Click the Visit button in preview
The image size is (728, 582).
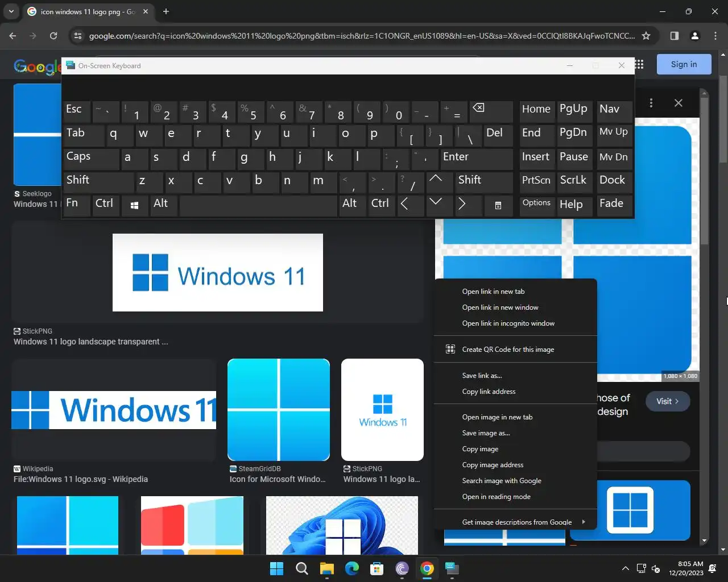point(668,401)
